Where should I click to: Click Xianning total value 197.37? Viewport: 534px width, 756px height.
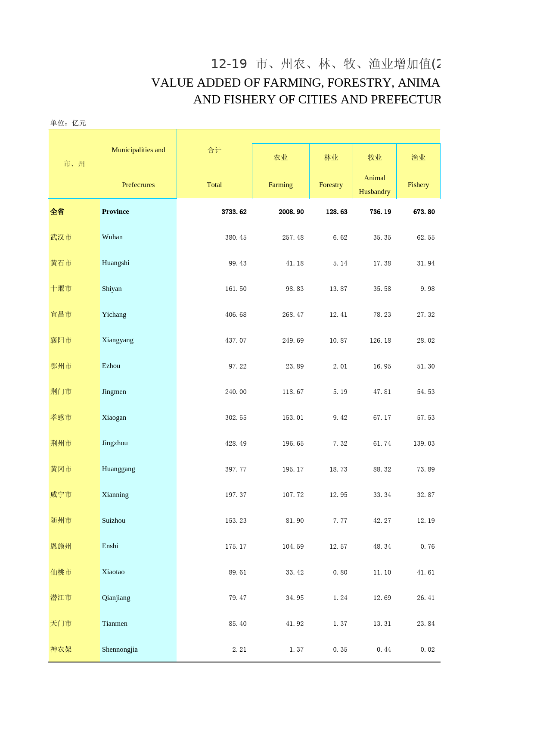236,495
